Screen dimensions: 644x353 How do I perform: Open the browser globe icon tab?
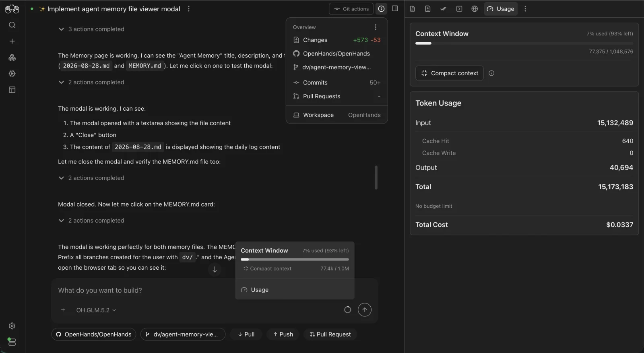tap(475, 9)
